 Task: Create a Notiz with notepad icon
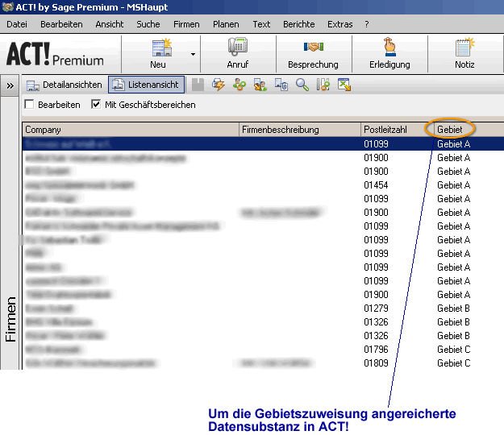tap(464, 48)
